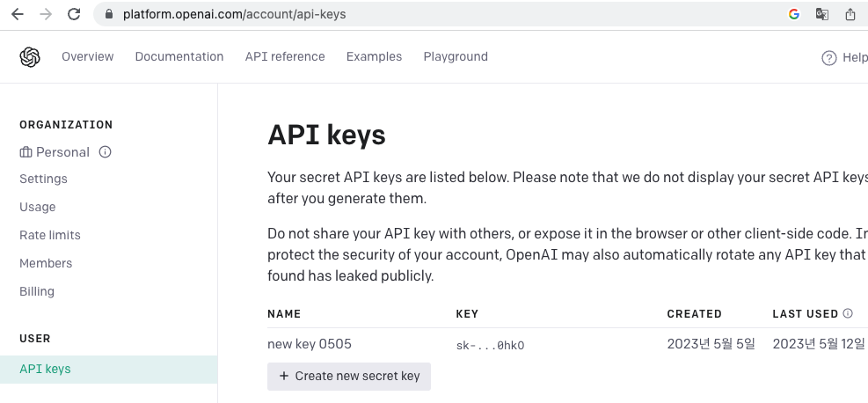Screen dimensions: 868x403
Task: Switch to the Playground tab
Action: click(456, 57)
